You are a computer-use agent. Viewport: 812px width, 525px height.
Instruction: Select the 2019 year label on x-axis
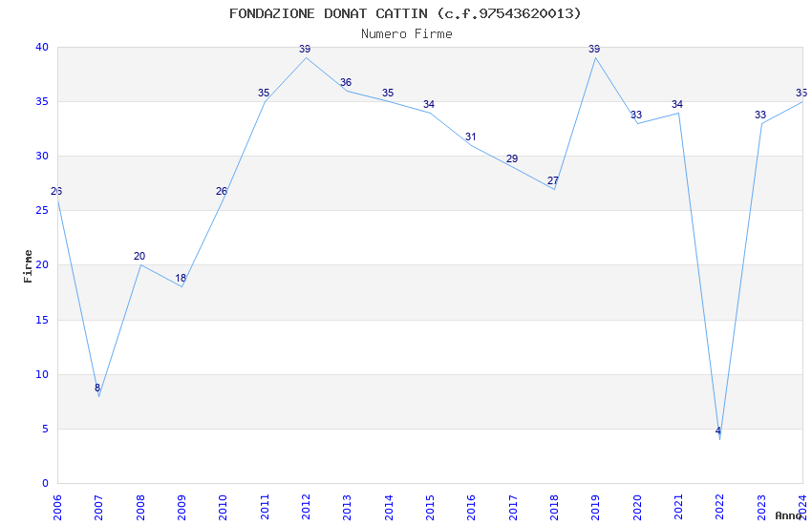click(x=595, y=508)
